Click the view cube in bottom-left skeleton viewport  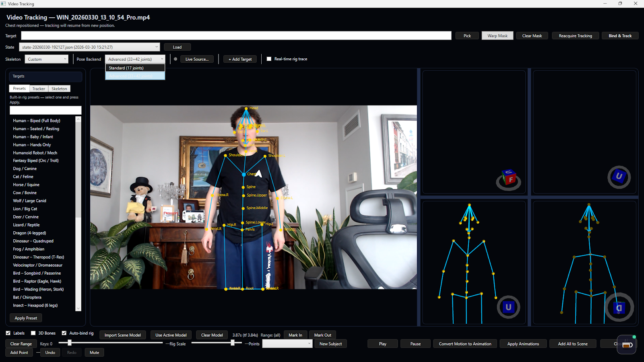[509, 306]
